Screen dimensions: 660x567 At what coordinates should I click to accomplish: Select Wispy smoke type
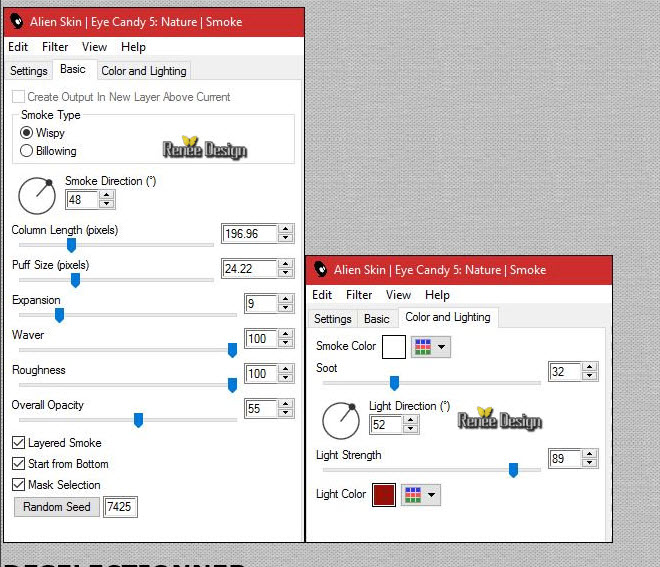coord(26,133)
